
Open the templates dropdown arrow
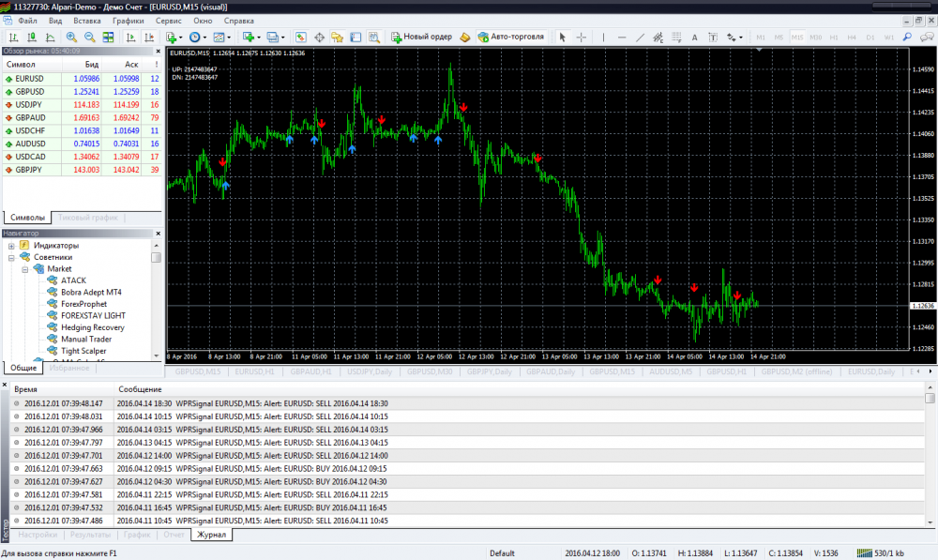(x=229, y=38)
